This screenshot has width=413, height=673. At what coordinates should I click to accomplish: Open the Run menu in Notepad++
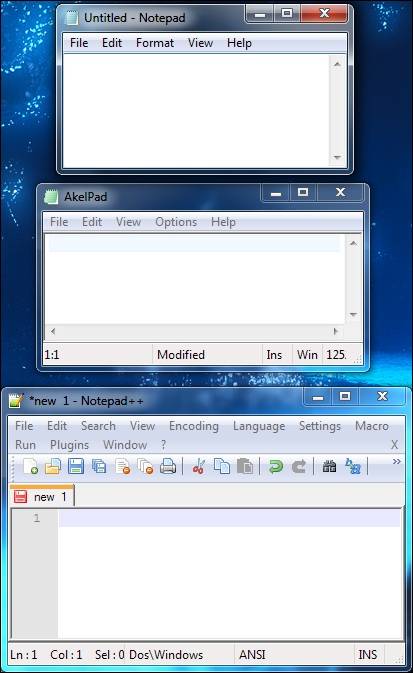25,445
